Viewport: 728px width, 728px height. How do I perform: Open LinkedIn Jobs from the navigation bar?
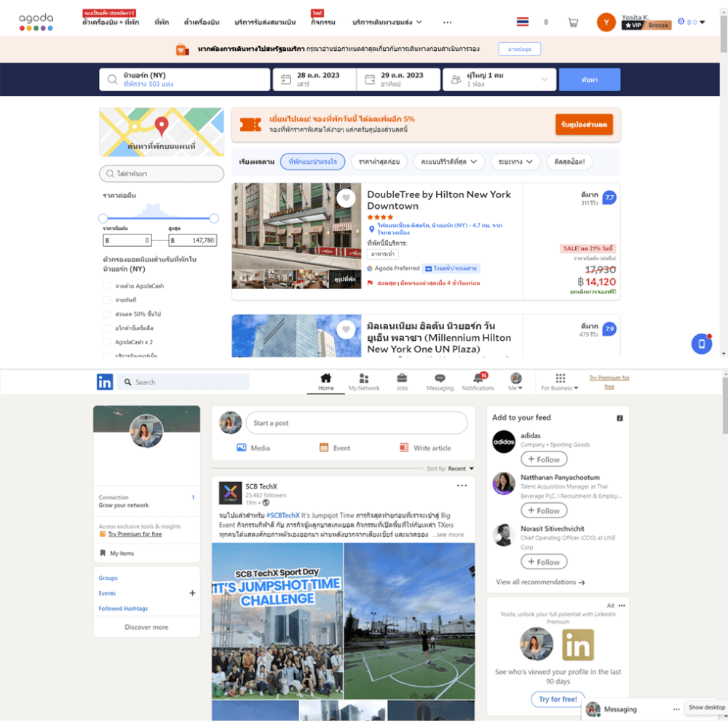point(403,381)
